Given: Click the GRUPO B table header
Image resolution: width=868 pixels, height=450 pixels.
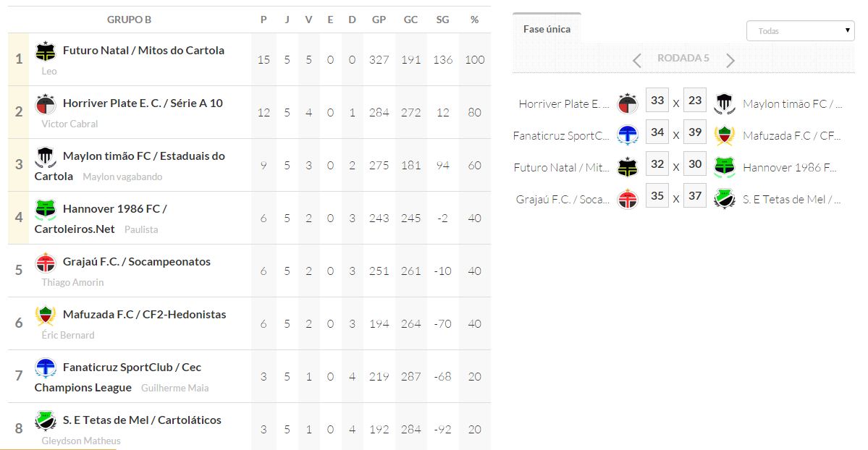Looking at the screenshot, I should coord(129,20).
